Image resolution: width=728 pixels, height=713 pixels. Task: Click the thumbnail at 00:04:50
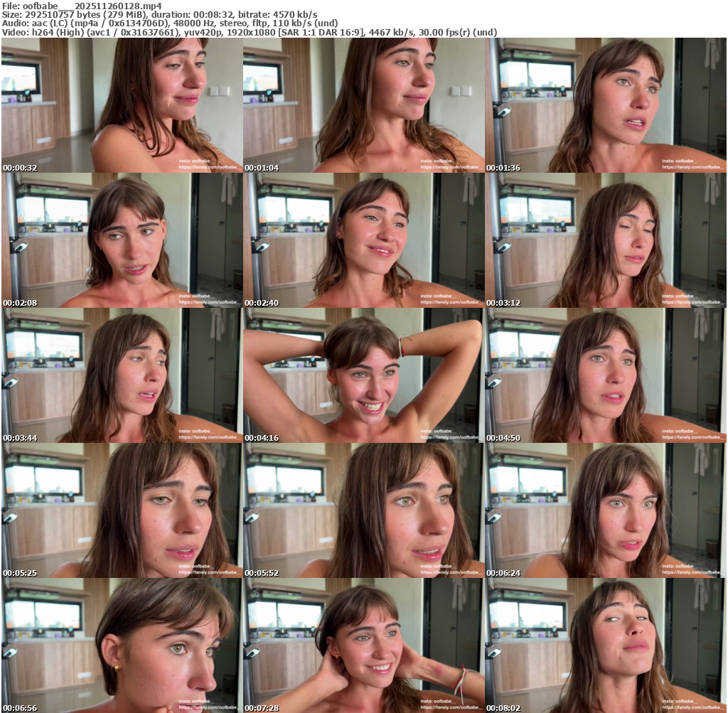605,375
